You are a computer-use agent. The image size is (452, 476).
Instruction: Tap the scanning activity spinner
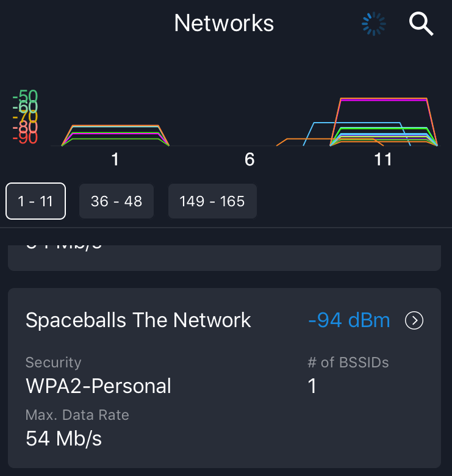(374, 24)
